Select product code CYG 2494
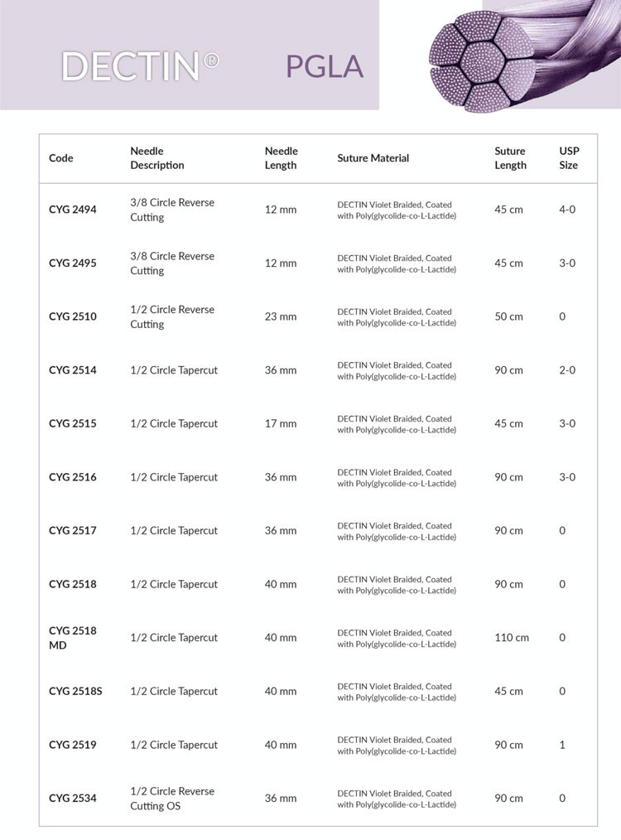This screenshot has width=621, height=840. [73, 210]
